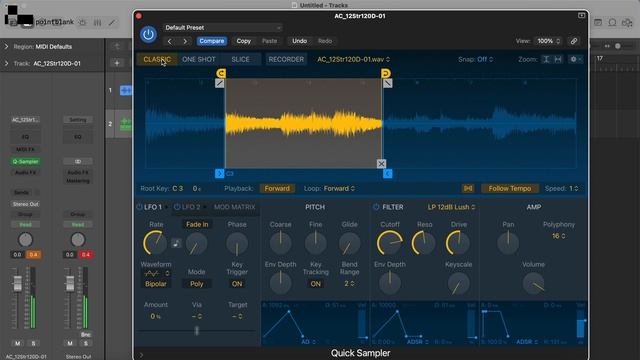Click the Paste button
Screen dimensions: 640x360
pyautogui.click(x=269, y=41)
